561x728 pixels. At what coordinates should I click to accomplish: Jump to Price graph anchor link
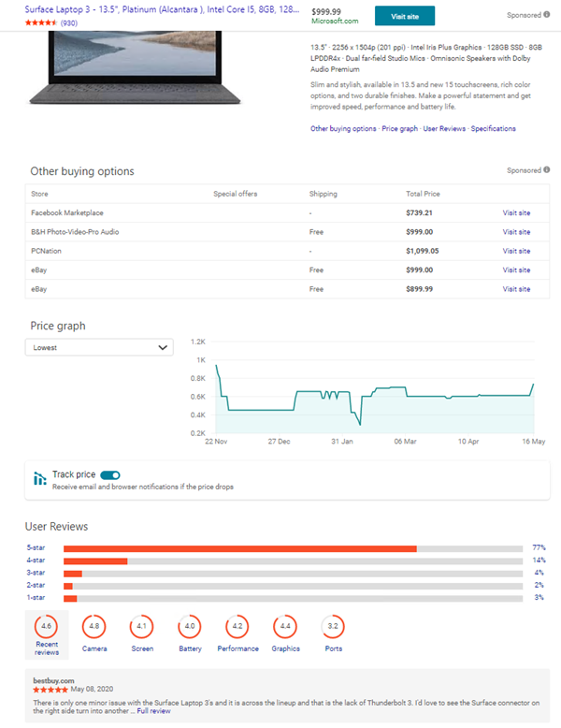coord(399,129)
